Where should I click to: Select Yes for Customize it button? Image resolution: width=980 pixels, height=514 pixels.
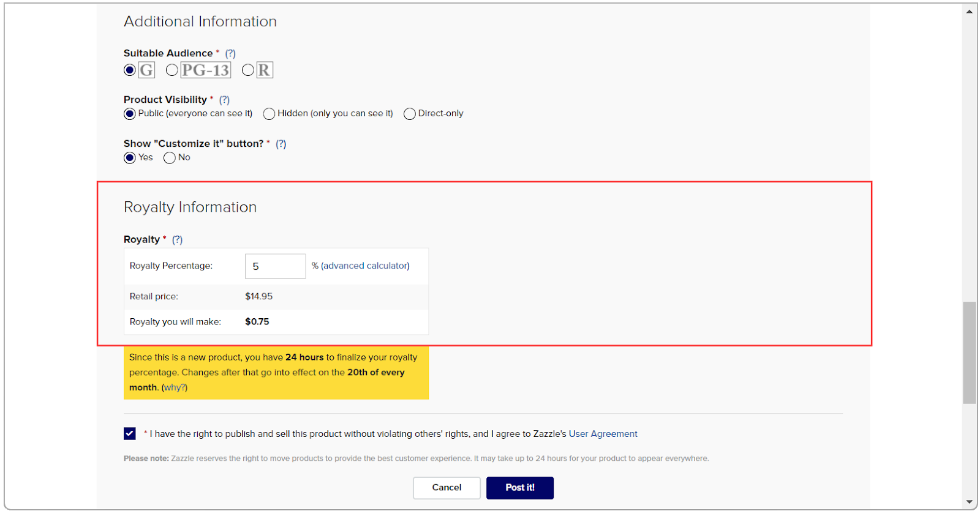[129, 158]
